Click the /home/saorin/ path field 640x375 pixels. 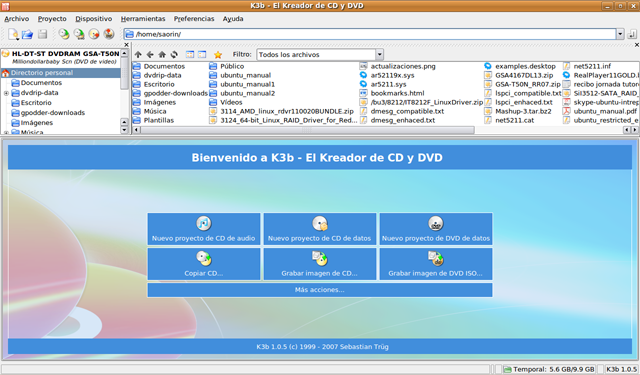coord(370,34)
